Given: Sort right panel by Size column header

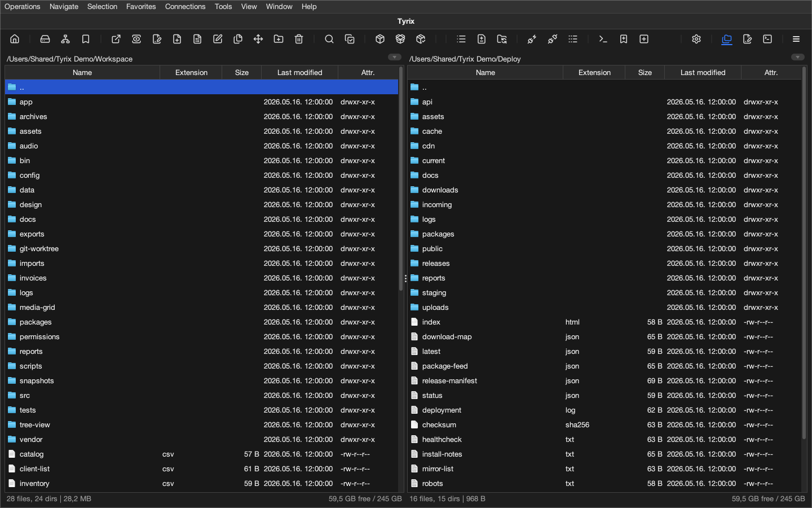Looking at the screenshot, I should [645, 72].
